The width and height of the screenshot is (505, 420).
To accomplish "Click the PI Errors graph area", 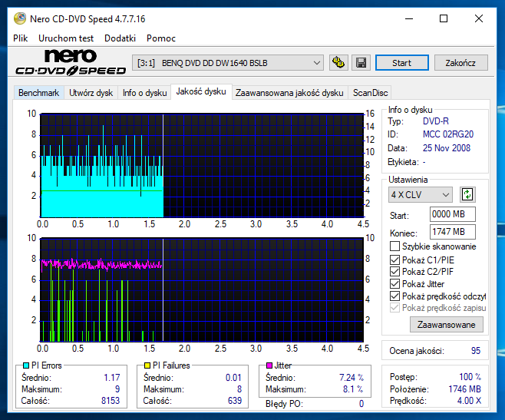I will [x=202, y=165].
